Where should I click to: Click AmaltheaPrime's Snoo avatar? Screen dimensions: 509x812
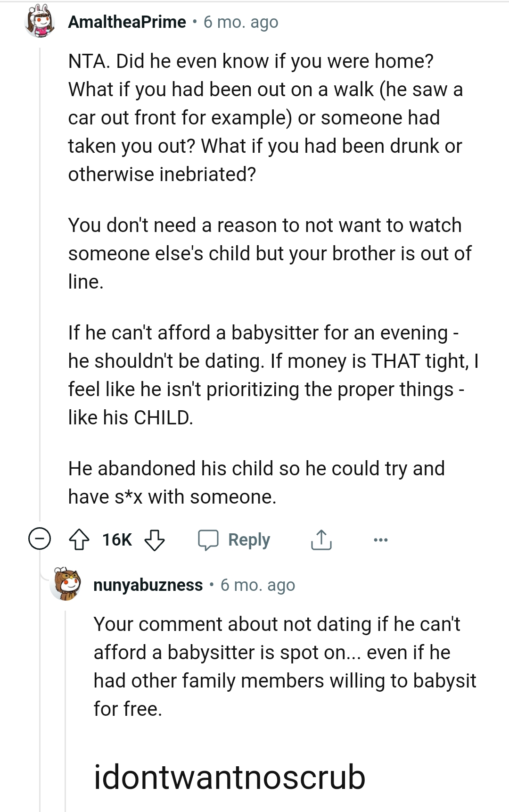point(38,21)
